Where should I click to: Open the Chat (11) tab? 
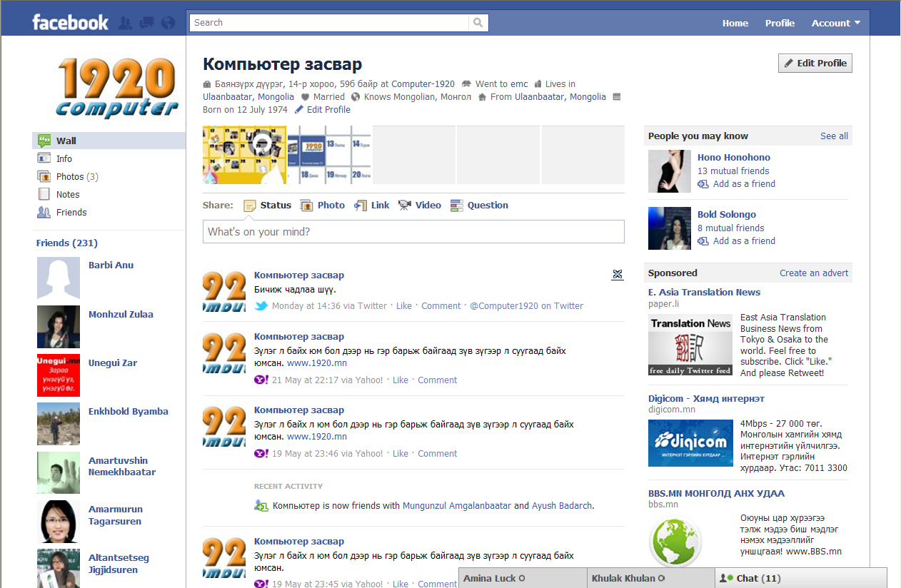click(801, 578)
